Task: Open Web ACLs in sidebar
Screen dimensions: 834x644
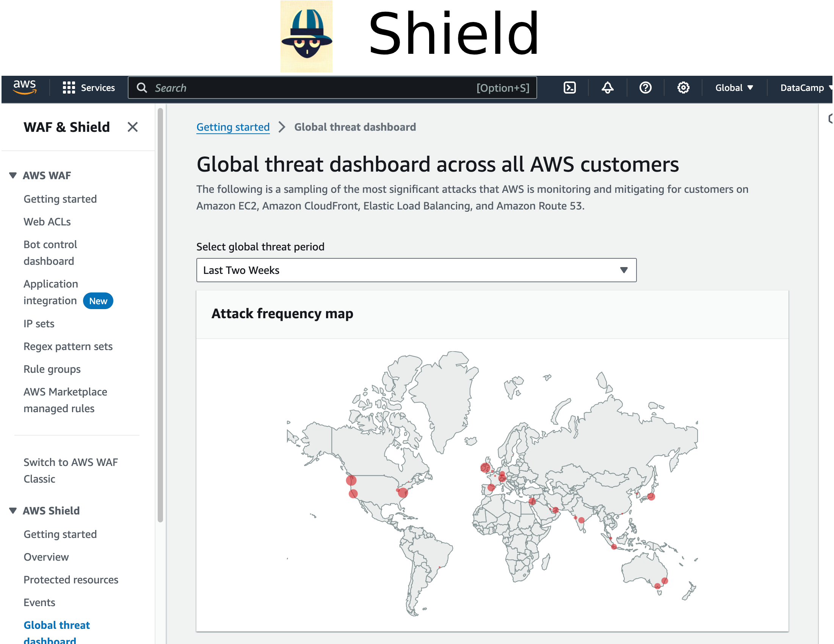Action: [47, 222]
